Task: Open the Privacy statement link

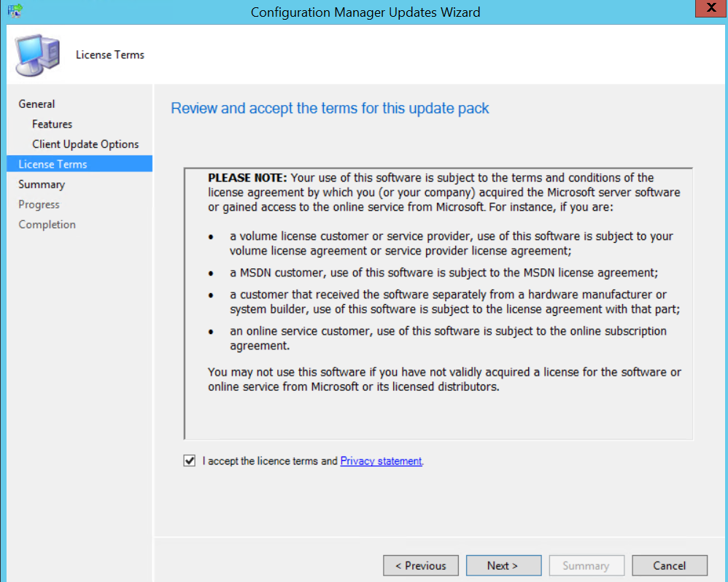Action: (381, 461)
